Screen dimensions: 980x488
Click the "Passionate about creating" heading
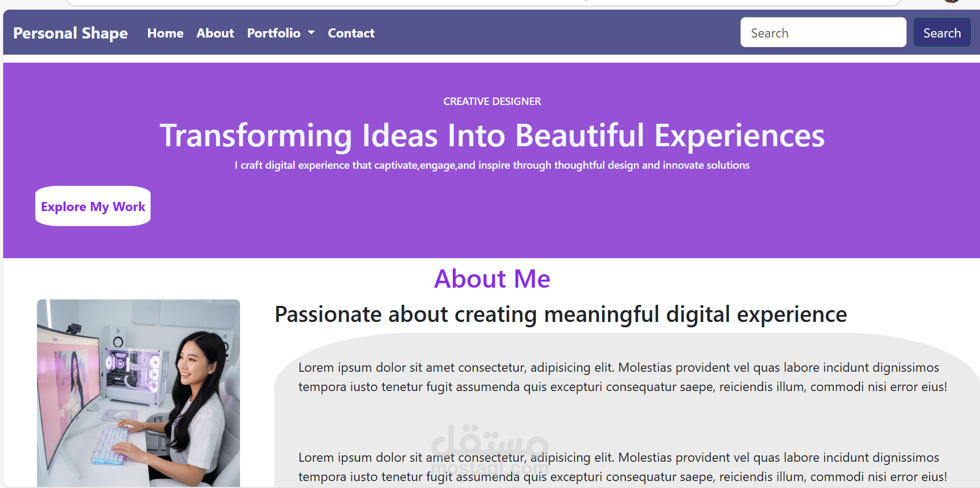(560, 314)
